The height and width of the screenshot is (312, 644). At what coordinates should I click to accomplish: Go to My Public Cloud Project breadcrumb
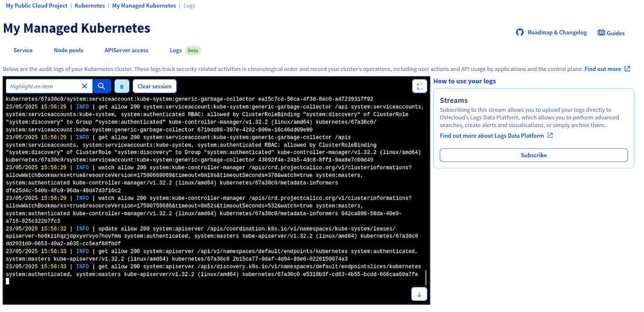coord(36,6)
